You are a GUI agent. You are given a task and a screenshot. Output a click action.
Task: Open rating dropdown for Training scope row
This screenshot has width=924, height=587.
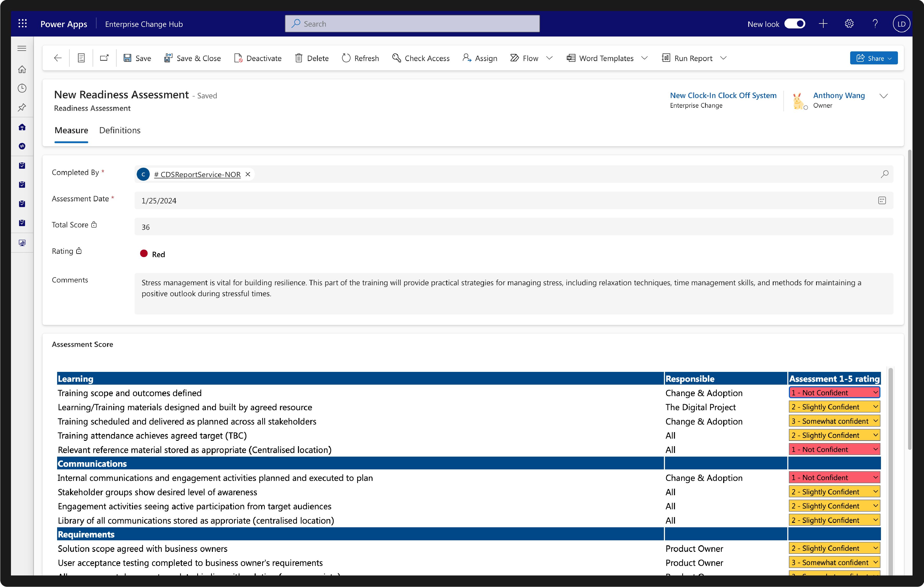click(x=834, y=392)
